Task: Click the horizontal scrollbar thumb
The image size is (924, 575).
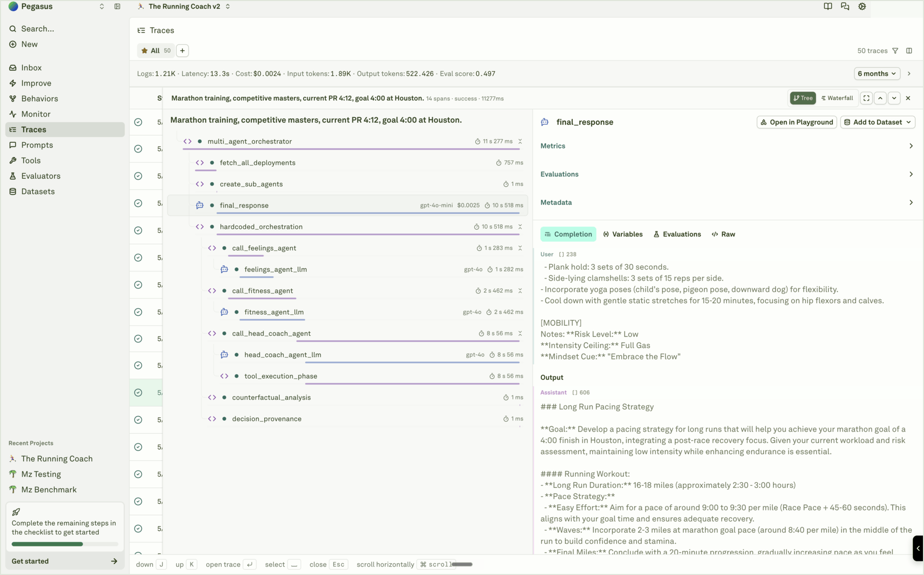Action: point(462,564)
